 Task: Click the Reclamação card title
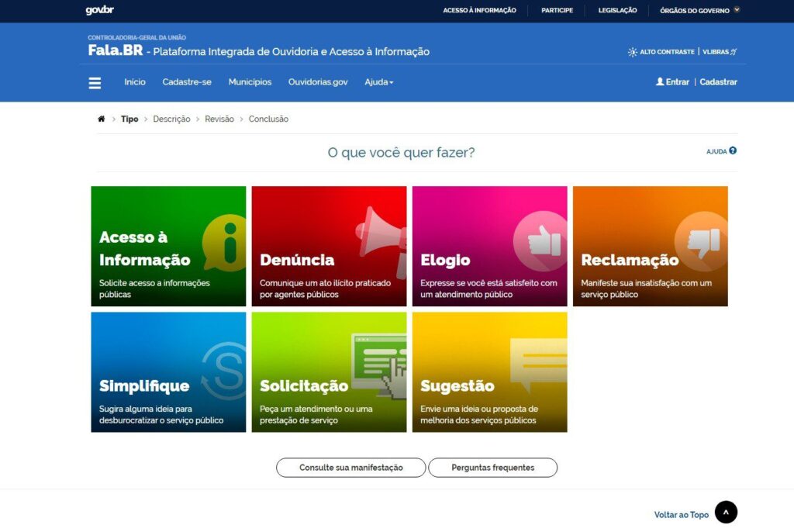[x=630, y=260]
